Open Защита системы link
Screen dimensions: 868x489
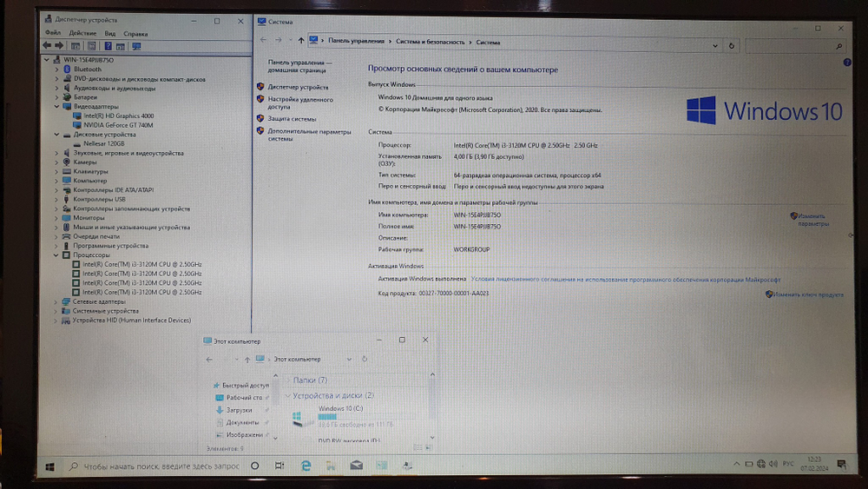pyautogui.click(x=292, y=118)
